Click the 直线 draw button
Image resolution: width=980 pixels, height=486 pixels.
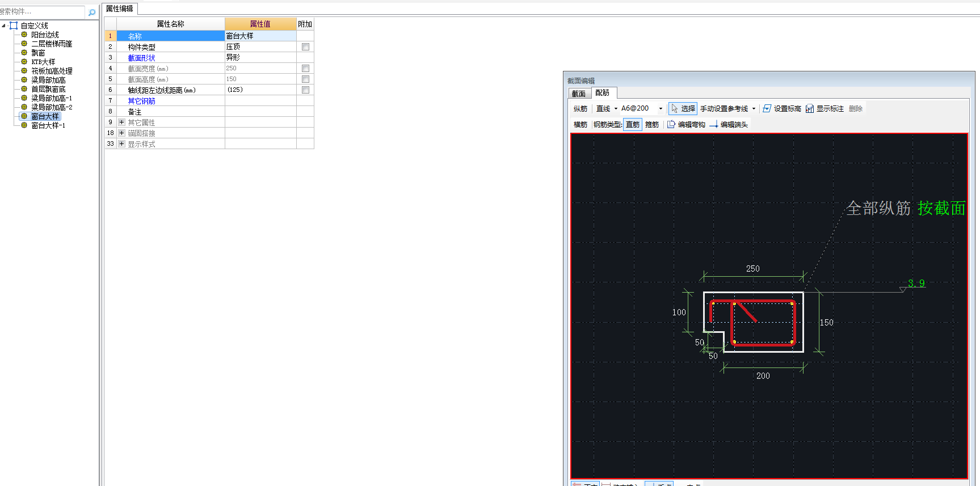(x=603, y=109)
